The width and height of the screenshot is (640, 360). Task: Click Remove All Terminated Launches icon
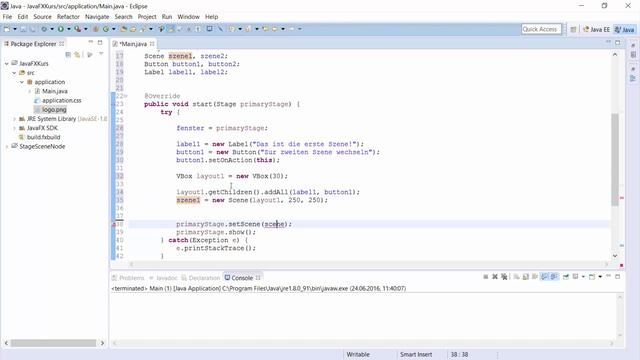click(x=504, y=277)
